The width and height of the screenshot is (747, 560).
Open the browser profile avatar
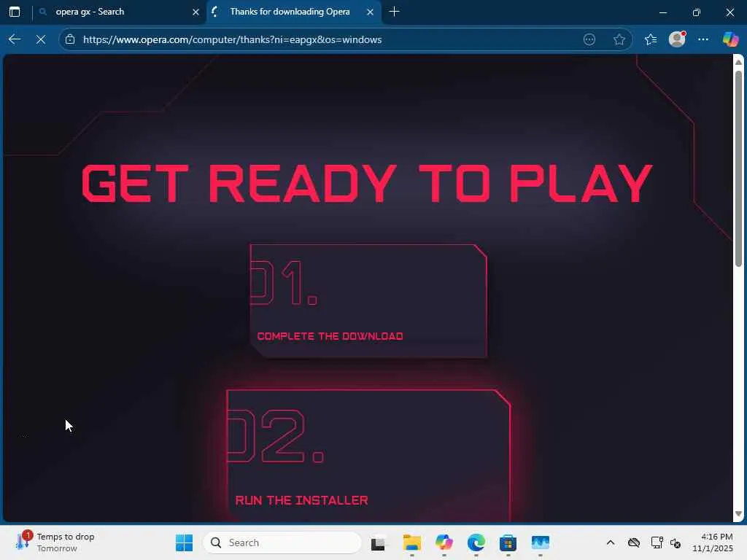click(x=677, y=39)
